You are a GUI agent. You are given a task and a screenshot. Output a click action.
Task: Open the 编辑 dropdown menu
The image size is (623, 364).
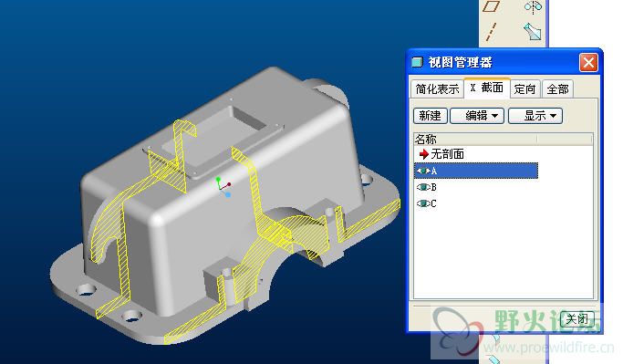(477, 116)
